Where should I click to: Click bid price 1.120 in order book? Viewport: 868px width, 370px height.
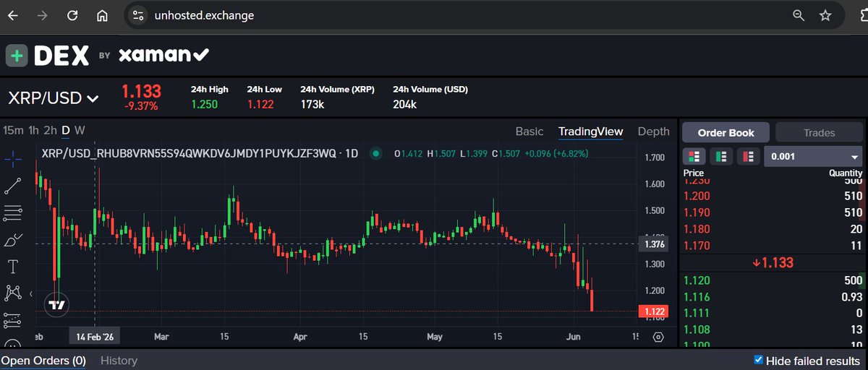(697, 280)
